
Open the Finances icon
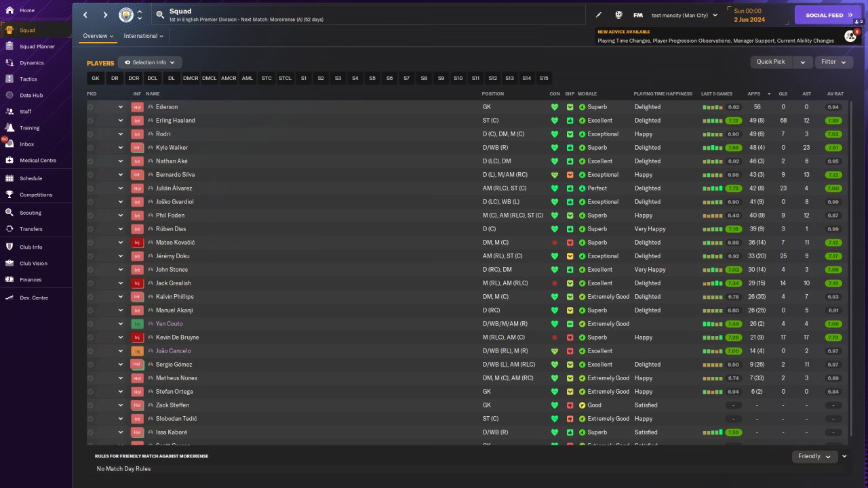click(x=9, y=279)
